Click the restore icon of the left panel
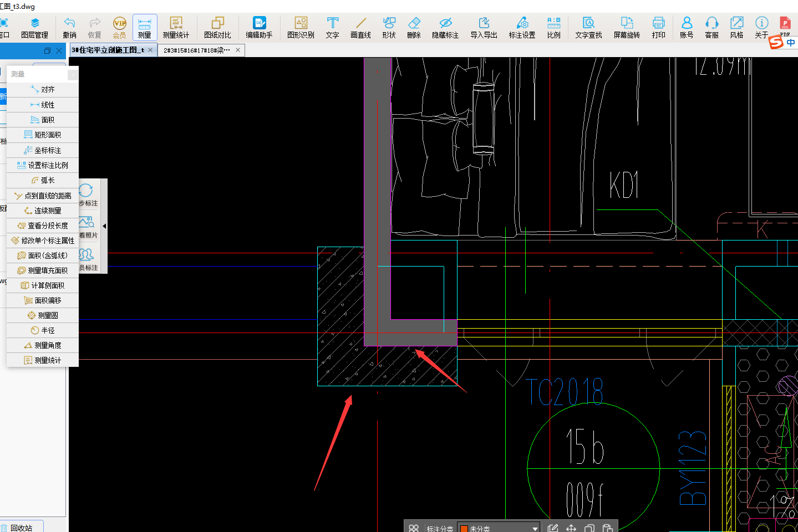Viewport: 798px width, 532px height. click(x=47, y=50)
